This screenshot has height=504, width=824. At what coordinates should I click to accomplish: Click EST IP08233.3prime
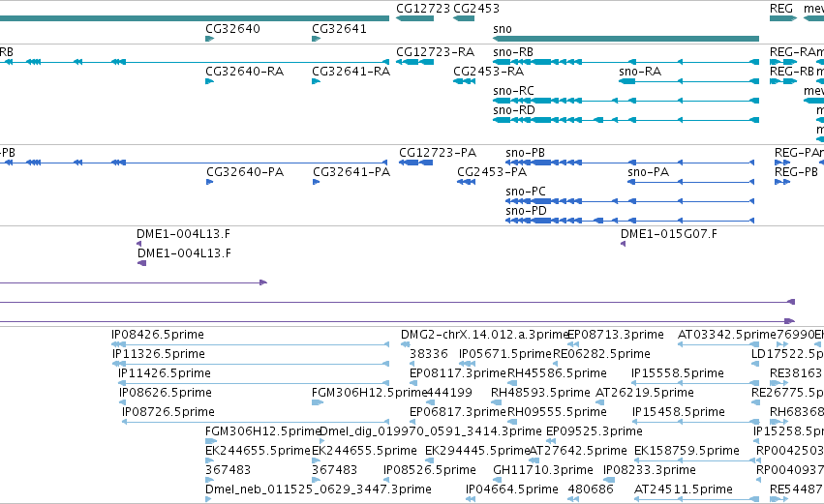[x=650, y=471]
